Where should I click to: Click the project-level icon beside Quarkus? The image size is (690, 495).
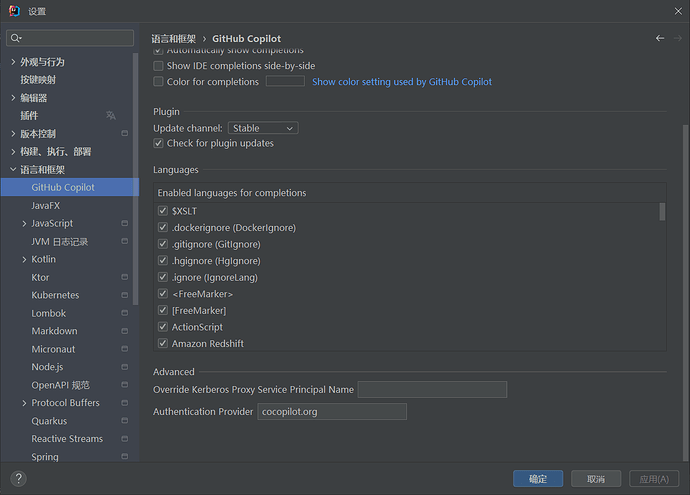click(x=125, y=421)
